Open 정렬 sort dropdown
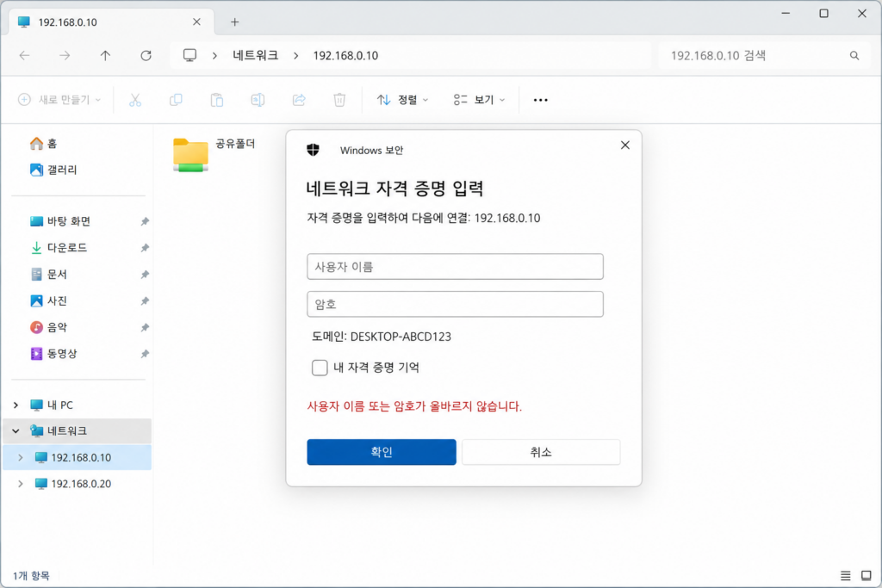Viewport: 882px width, 588px height. pos(403,100)
